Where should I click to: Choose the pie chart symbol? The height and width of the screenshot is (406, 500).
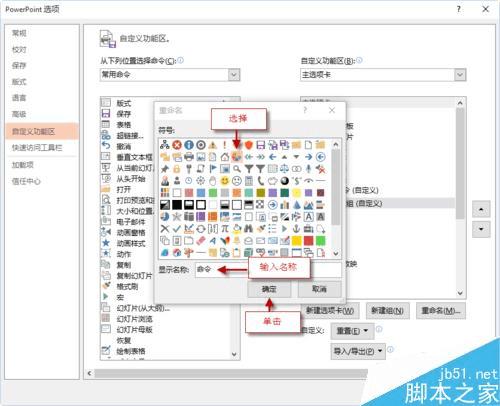(165, 217)
